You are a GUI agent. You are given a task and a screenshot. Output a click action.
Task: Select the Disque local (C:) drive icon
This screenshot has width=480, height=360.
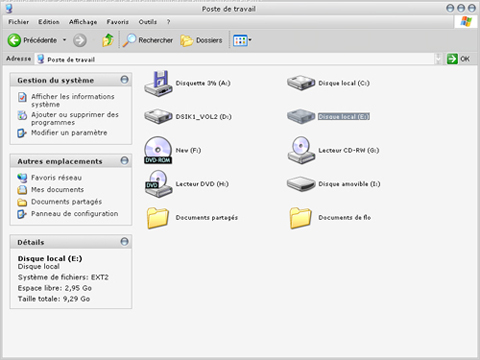[x=301, y=83]
